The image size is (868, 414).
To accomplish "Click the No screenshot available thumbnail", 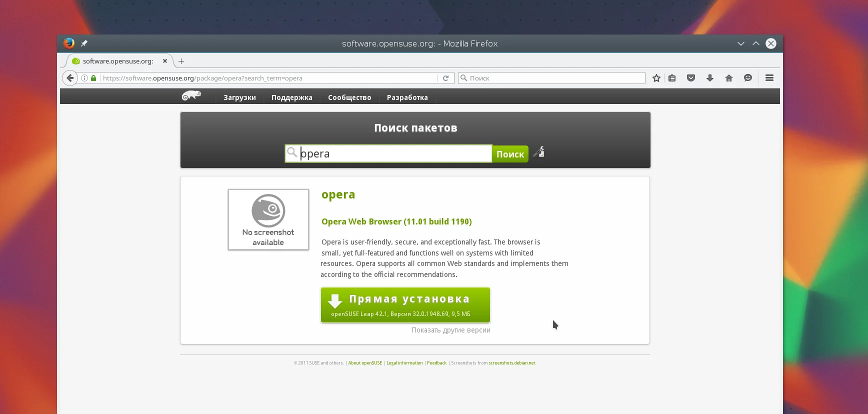I will (268, 219).
